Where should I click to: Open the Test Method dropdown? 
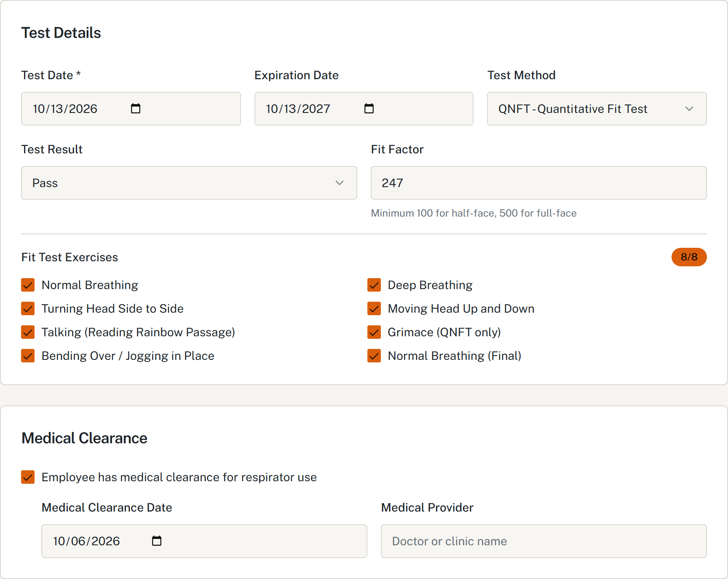pos(597,109)
